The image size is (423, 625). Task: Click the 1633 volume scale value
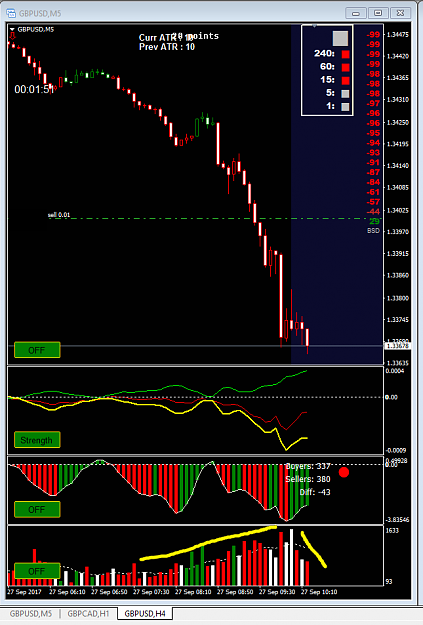(x=392, y=531)
